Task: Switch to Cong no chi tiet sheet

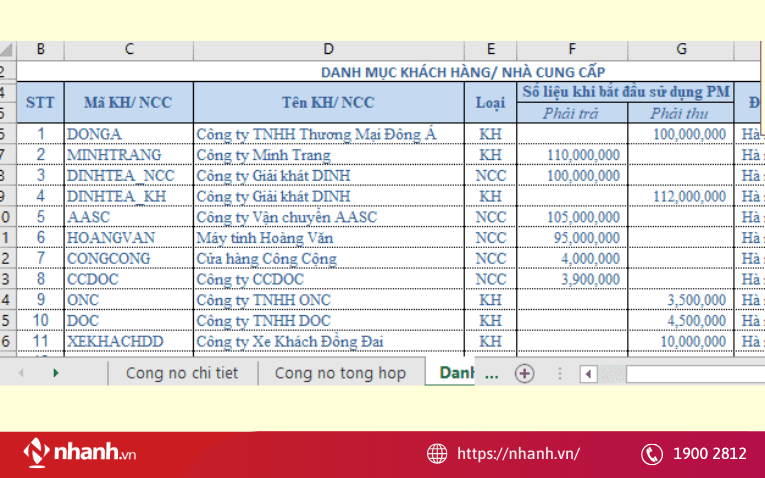Action: click(x=182, y=373)
